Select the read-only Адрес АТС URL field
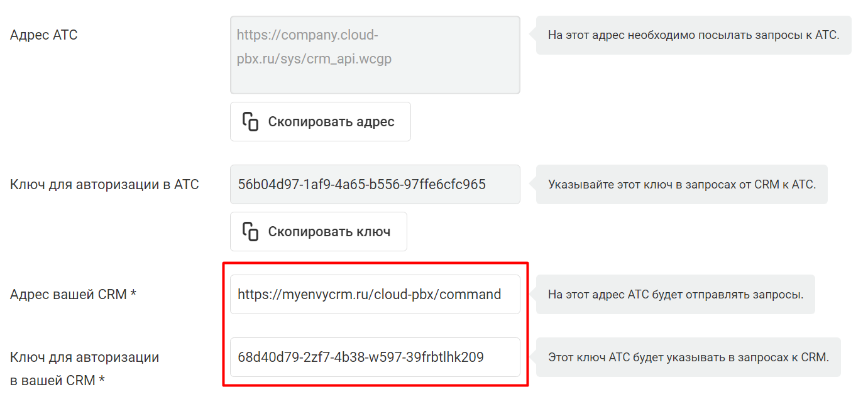 (x=375, y=55)
